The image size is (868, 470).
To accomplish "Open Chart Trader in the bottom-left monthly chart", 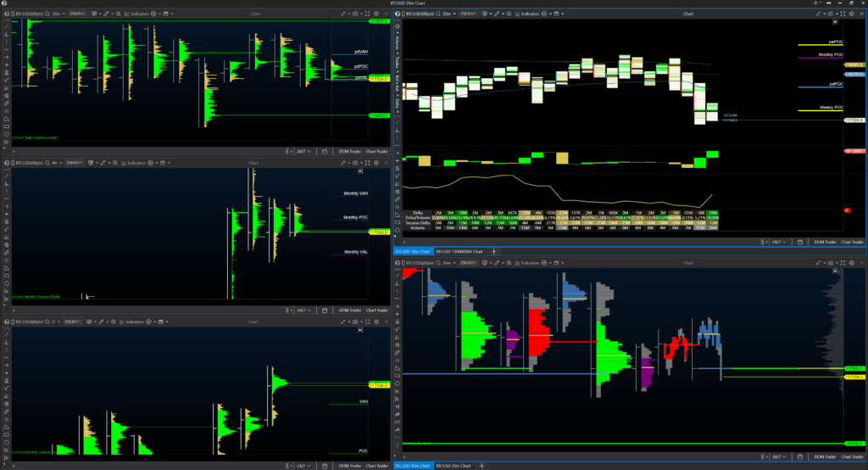I will (x=377, y=466).
